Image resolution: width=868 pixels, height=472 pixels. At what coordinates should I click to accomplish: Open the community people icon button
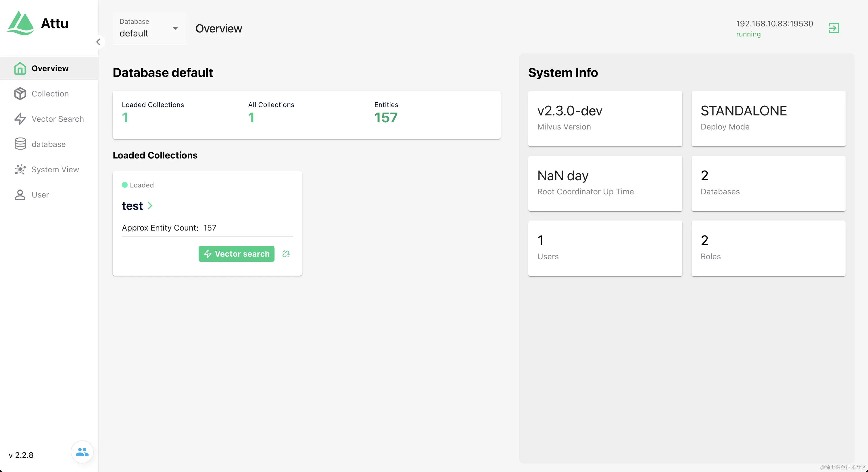pyautogui.click(x=82, y=452)
